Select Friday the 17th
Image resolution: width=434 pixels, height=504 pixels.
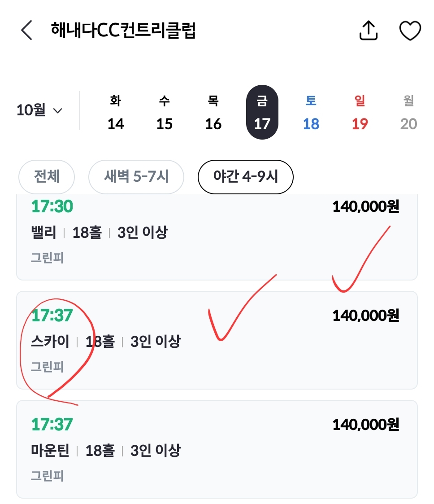point(262,112)
